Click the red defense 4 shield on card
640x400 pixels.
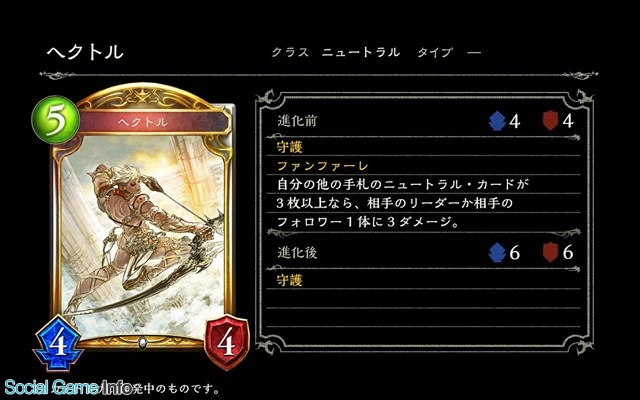click(x=227, y=342)
